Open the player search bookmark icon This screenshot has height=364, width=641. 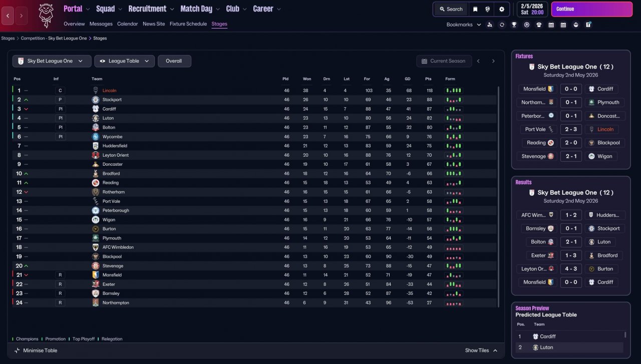pyautogui.click(x=490, y=25)
